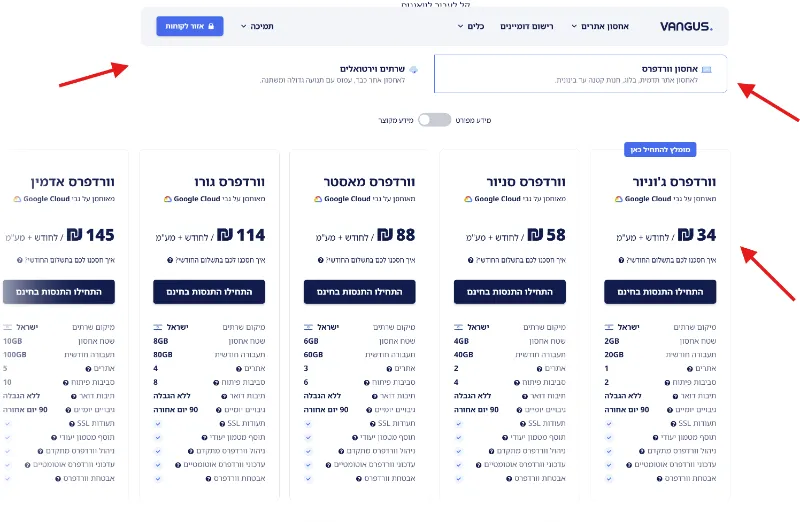This screenshot has width=800, height=522.
Task: Click the info icon beside אתרים in וורדפרס סניור
Action: click(x=539, y=369)
